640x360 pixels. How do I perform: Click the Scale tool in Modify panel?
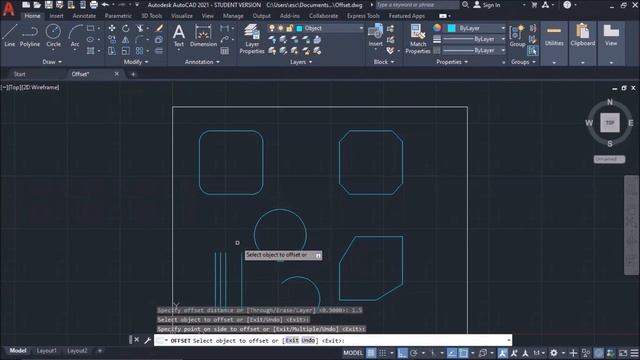[x=126, y=51]
